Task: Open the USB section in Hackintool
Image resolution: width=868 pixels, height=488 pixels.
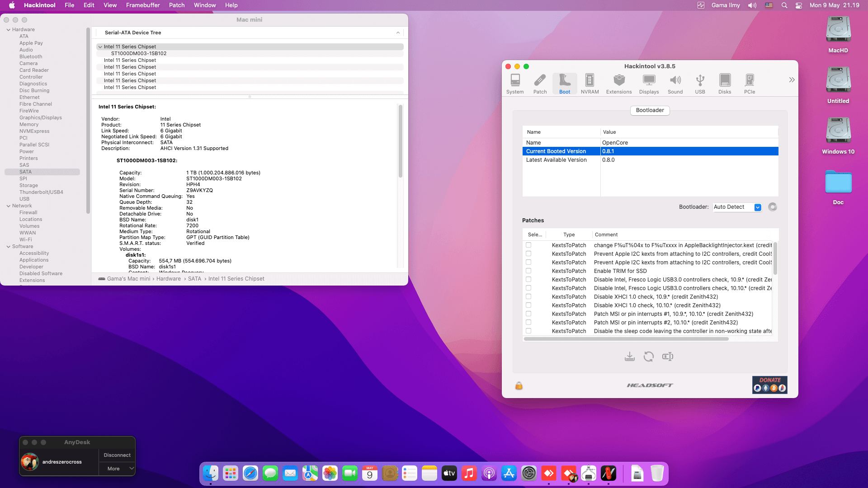Action: [x=700, y=84]
